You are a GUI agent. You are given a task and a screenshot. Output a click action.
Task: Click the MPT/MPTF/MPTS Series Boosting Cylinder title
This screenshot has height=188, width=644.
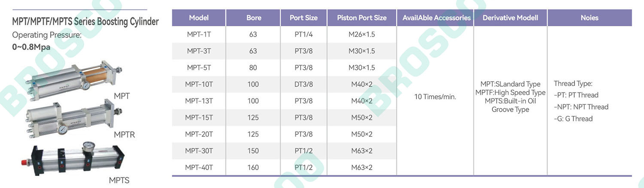(x=85, y=21)
